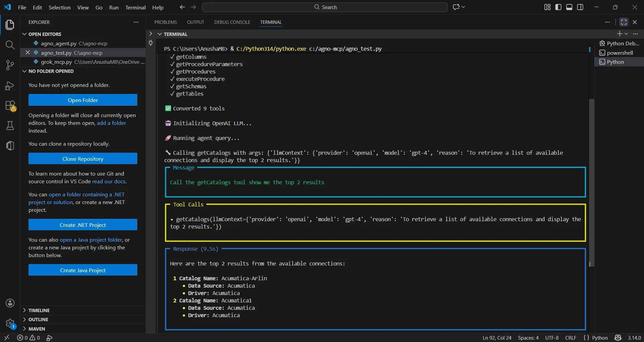Open the Manage settings gear
Screen dimensions: 644x342
[x=10, y=324]
